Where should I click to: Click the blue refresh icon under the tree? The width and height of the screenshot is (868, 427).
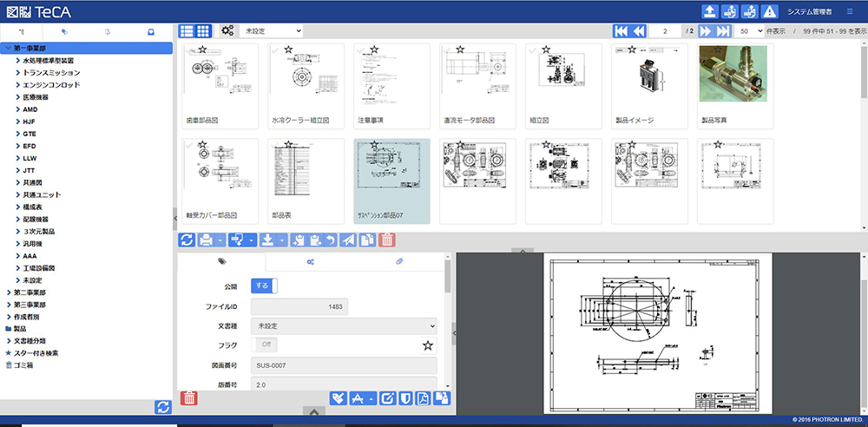[162, 407]
